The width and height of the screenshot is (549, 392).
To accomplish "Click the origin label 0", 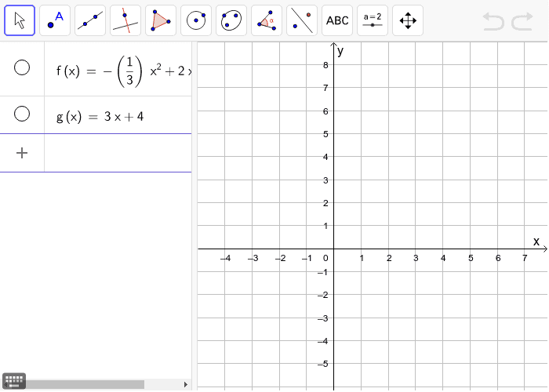I will click(x=325, y=258).
